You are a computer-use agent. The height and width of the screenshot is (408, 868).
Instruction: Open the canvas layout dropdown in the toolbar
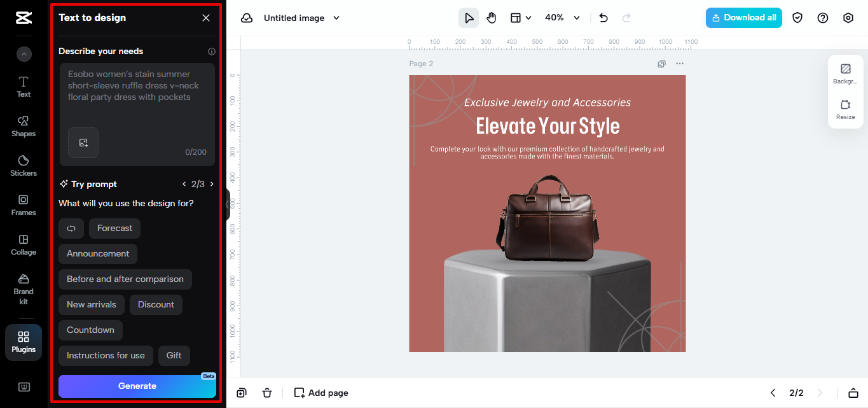pos(521,17)
